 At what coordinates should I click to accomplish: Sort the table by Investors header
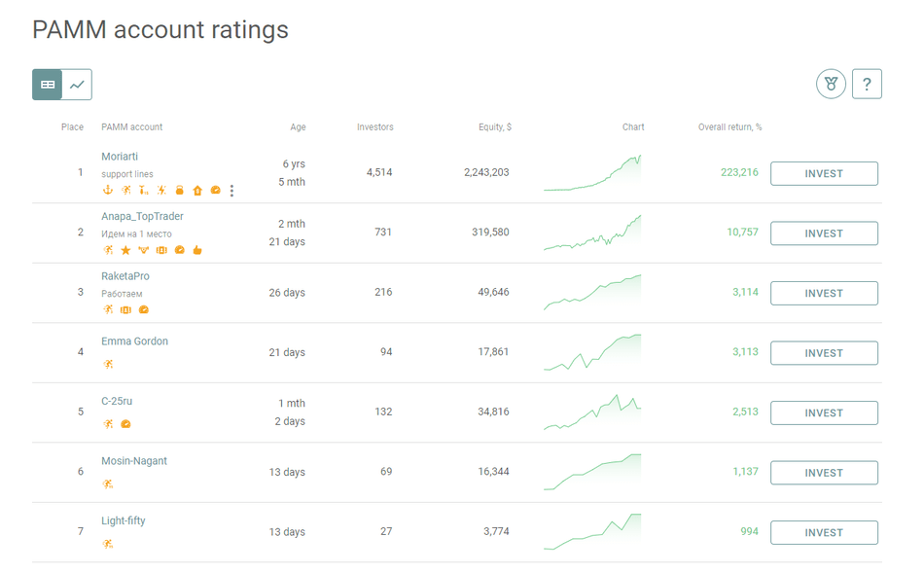(x=375, y=127)
